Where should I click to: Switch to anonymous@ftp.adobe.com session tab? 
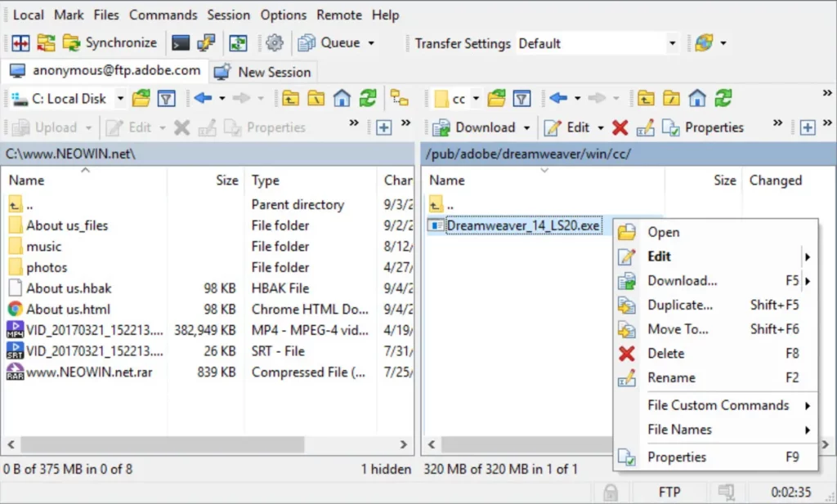[105, 71]
